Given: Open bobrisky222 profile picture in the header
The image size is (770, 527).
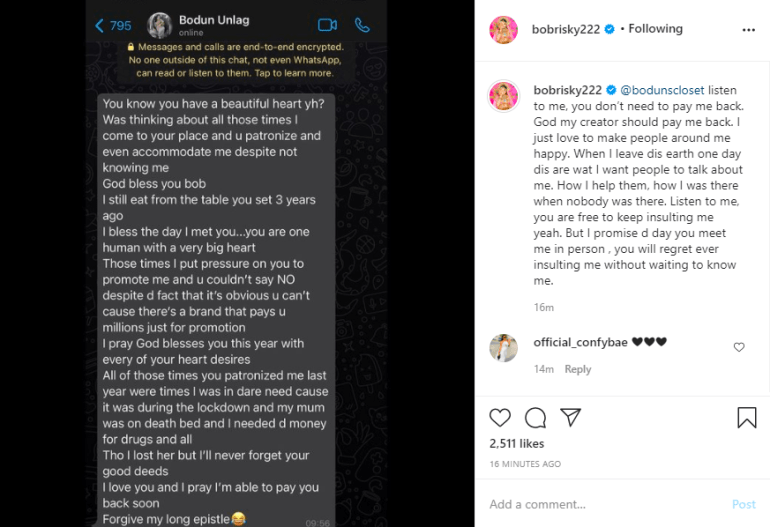Looking at the screenshot, I should (503, 30).
